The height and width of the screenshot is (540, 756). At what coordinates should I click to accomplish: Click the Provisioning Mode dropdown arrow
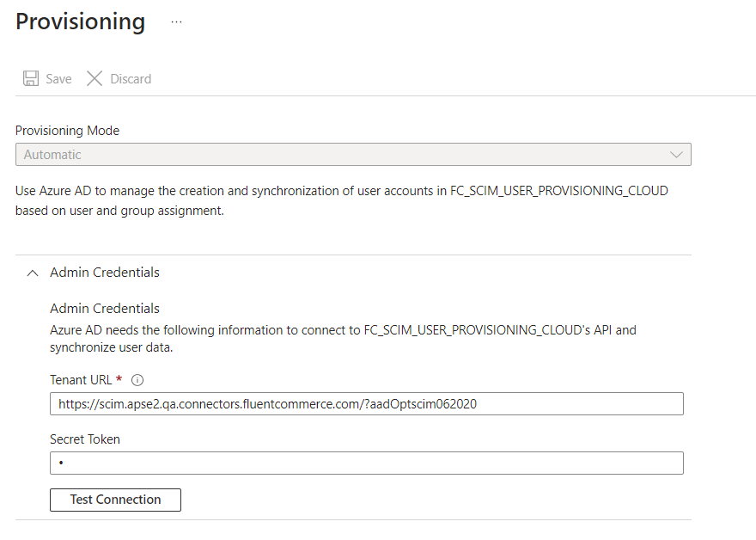coord(676,155)
